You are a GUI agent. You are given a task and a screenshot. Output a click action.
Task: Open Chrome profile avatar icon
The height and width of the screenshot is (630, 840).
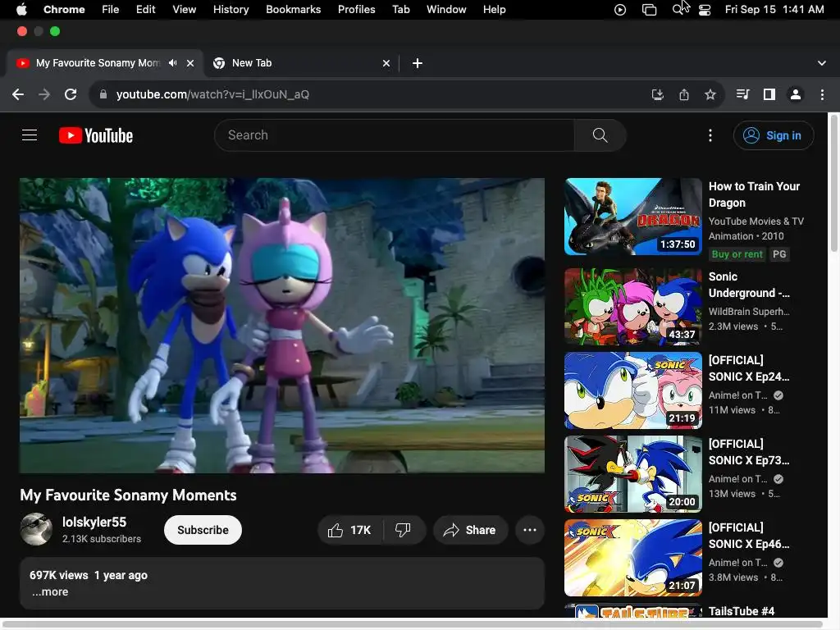point(796,94)
